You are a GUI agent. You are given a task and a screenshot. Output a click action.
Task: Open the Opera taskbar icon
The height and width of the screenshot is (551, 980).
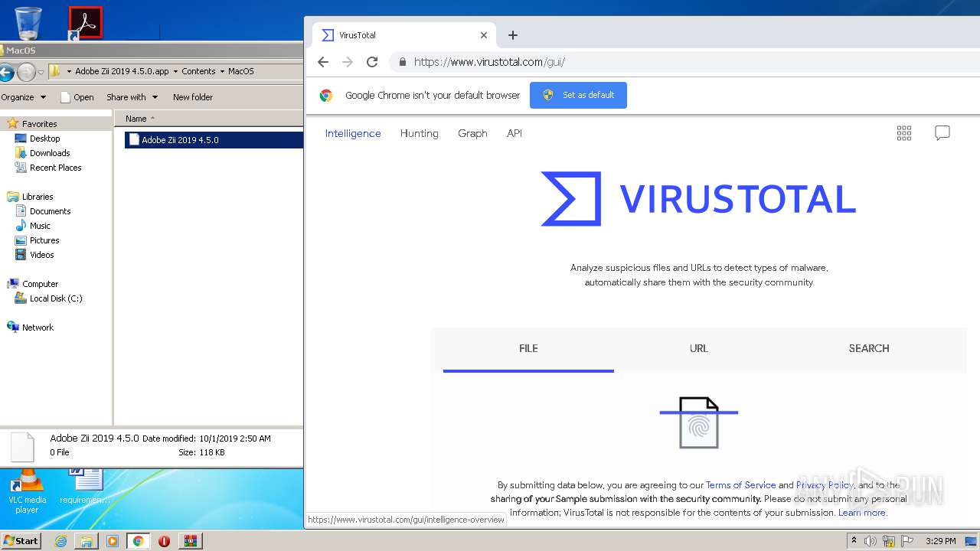pos(164,541)
